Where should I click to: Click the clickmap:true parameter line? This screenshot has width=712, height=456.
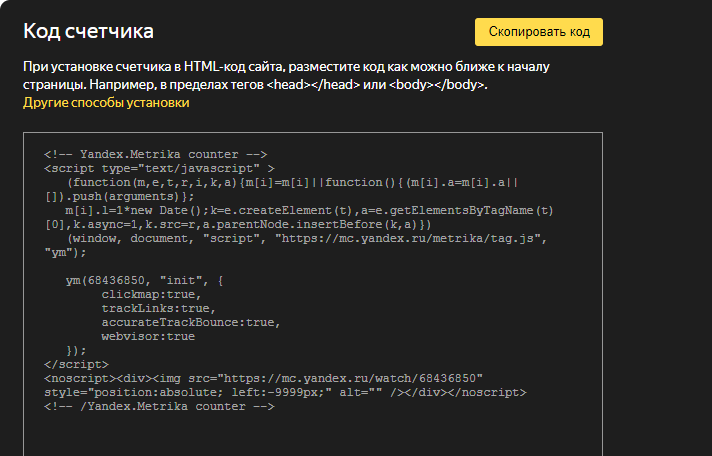(151, 295)
